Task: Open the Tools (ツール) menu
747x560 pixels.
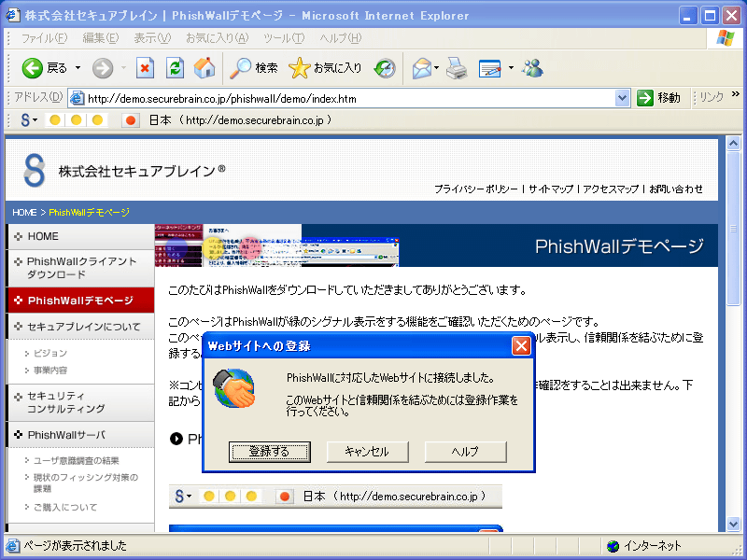Action: coord(284,38)
